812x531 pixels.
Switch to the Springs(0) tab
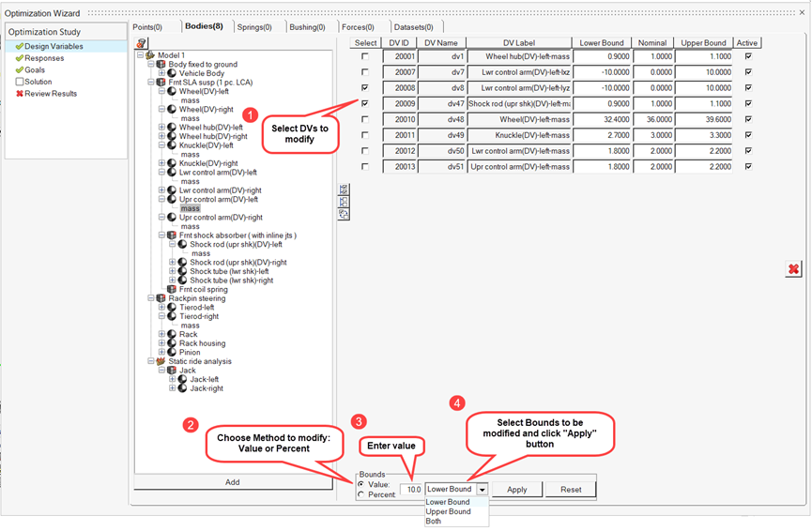(x=253, y=27)
